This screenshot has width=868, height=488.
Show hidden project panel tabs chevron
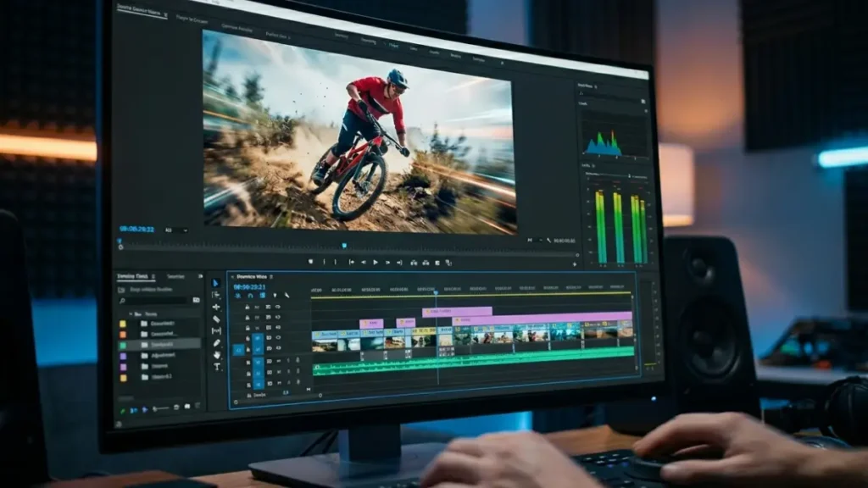coord(200,276)
